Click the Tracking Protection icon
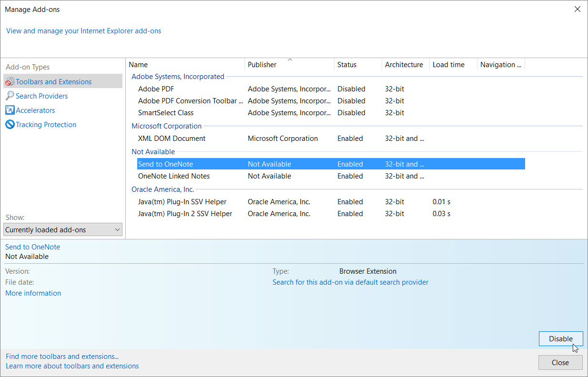Image resolution: width=588 pixels, height=377 pixels. coord(10,125)
